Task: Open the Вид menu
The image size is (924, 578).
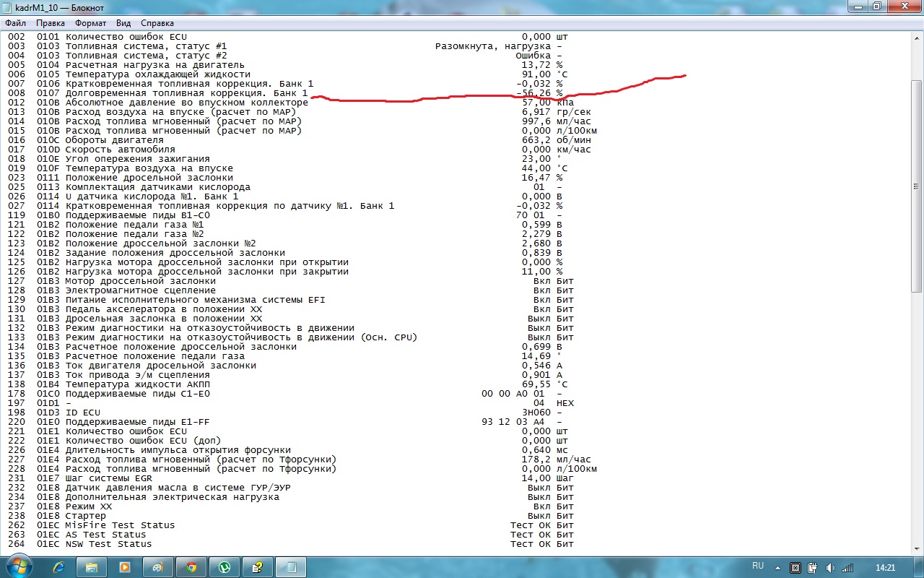Action: 123,23
